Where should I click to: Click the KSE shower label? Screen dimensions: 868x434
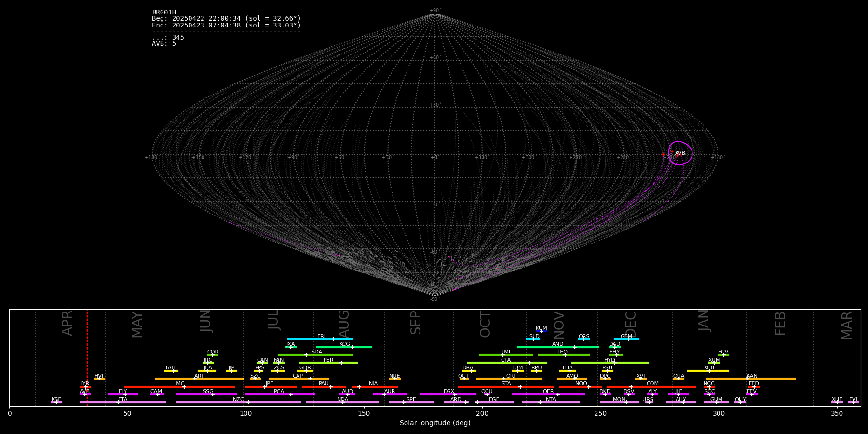pyautogui.click(x=56, y=400)
